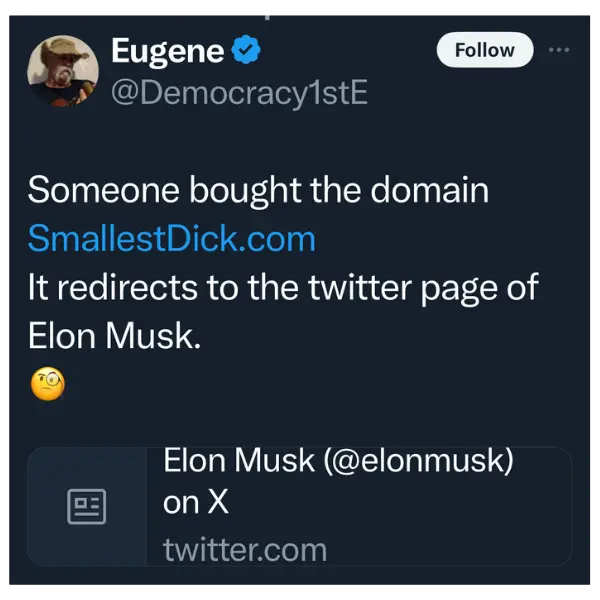The width and height of the screenshot is (600, 600).
Task: Open the twitter.com link card domain
Action: coord(245,549)
